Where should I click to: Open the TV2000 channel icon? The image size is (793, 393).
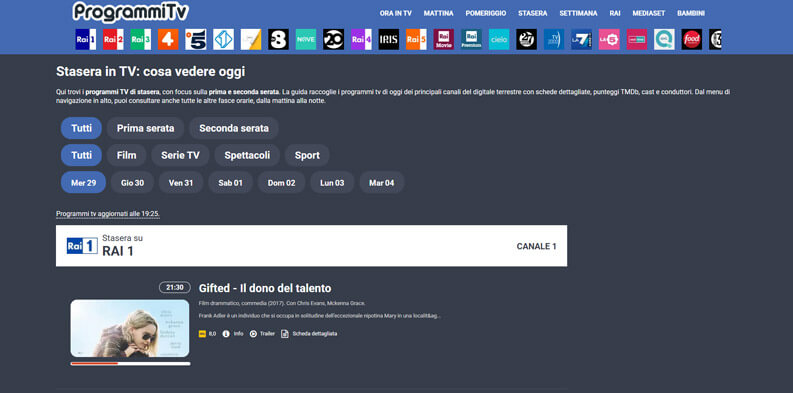tap(554, 39)
